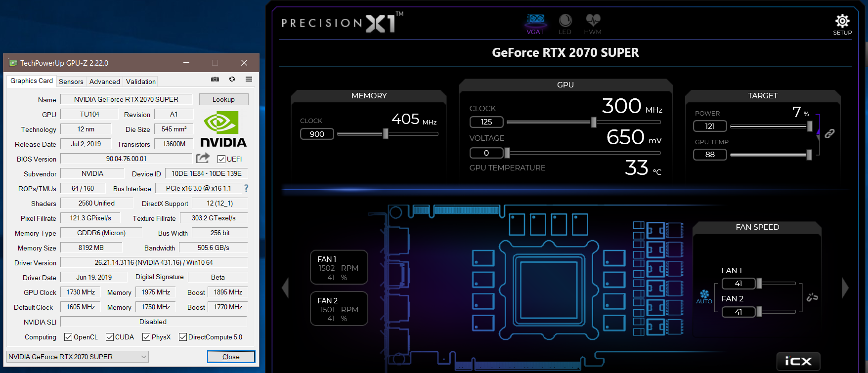Screen dimensions: 868x373
Task: Click the Bus Interface question mark help icon
Action: click(246, 188)
